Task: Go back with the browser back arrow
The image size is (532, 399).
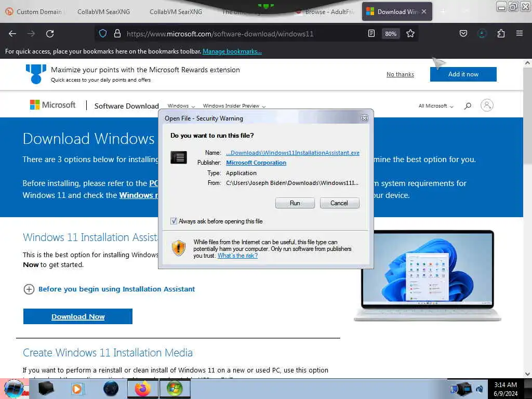Action: tap(12, 34)
